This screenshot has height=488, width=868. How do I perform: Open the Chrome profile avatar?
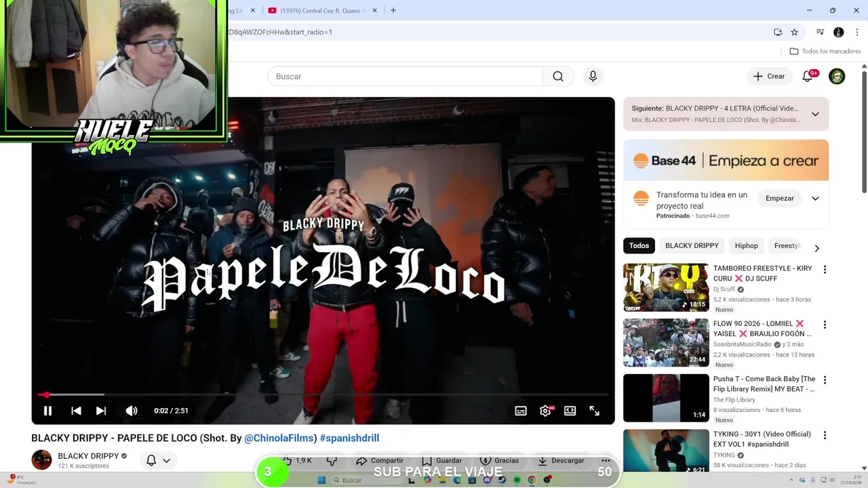coord(839,32)
